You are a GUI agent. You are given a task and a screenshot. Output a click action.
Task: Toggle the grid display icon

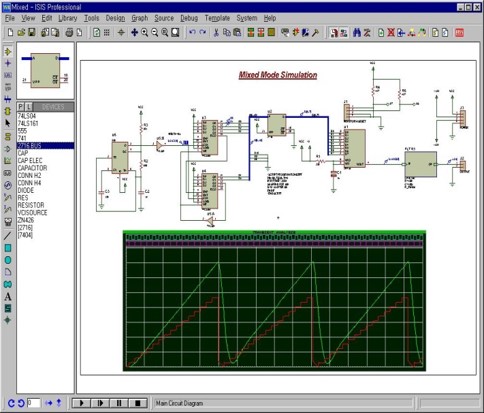107,32
